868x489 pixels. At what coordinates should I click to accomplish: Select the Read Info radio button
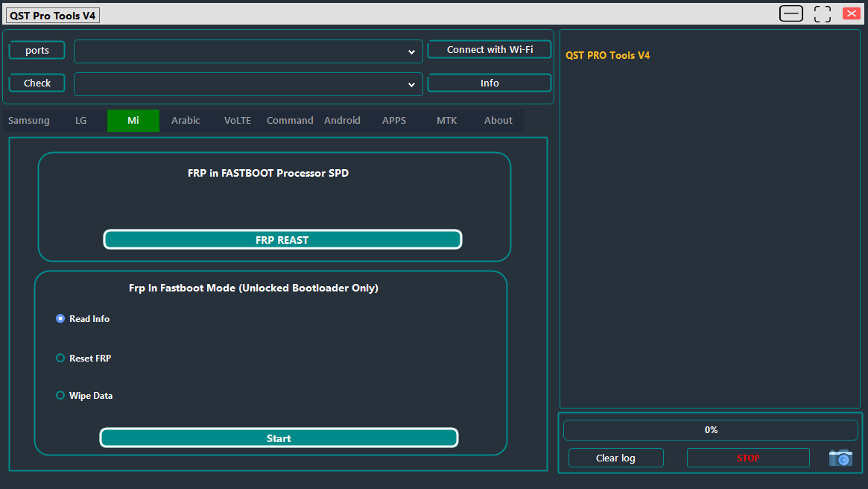60,318
